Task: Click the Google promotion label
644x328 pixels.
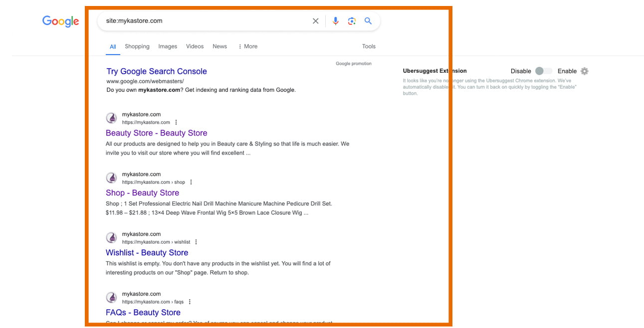Action: click(354, 64)
